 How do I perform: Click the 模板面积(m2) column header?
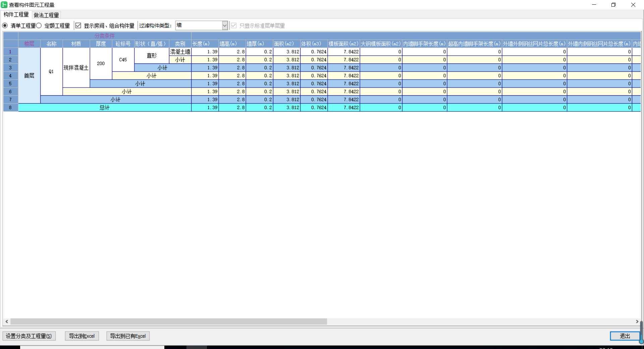[x=343, y=44]
